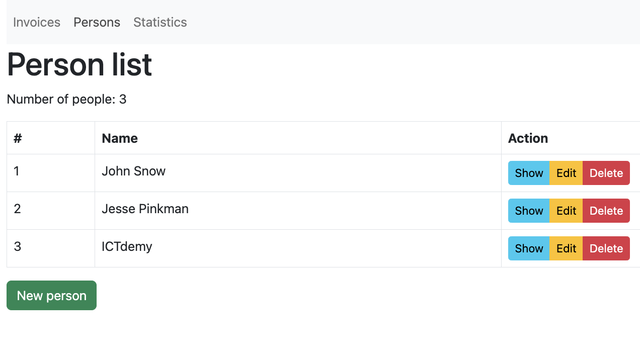Edit the Jesse Pinkman record

566,211
